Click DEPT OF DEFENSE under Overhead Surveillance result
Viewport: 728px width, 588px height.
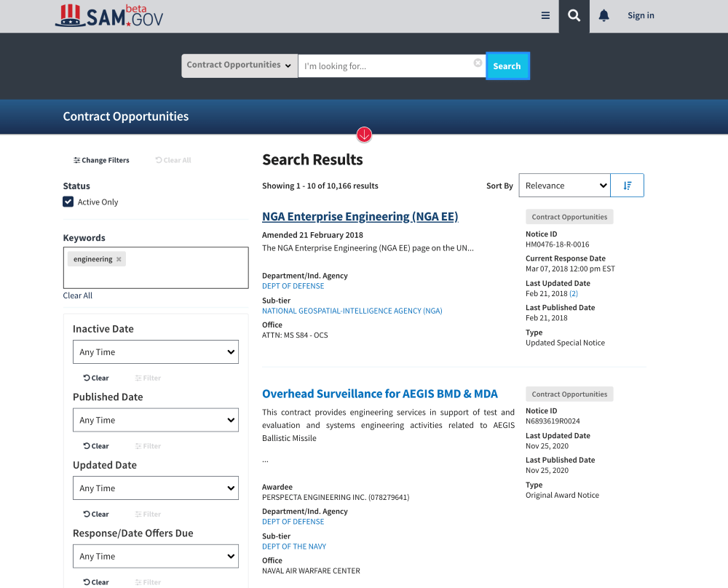(x=293, y=522)
